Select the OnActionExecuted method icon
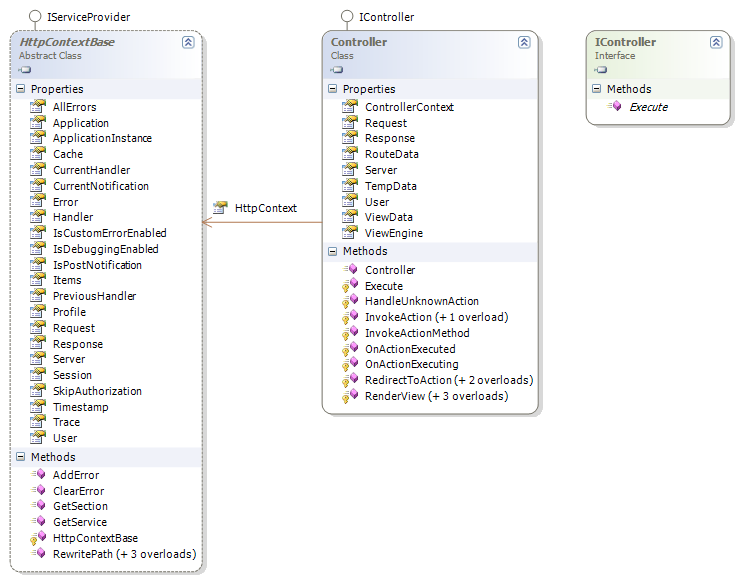The image size is (739, 580). point(350,349)
